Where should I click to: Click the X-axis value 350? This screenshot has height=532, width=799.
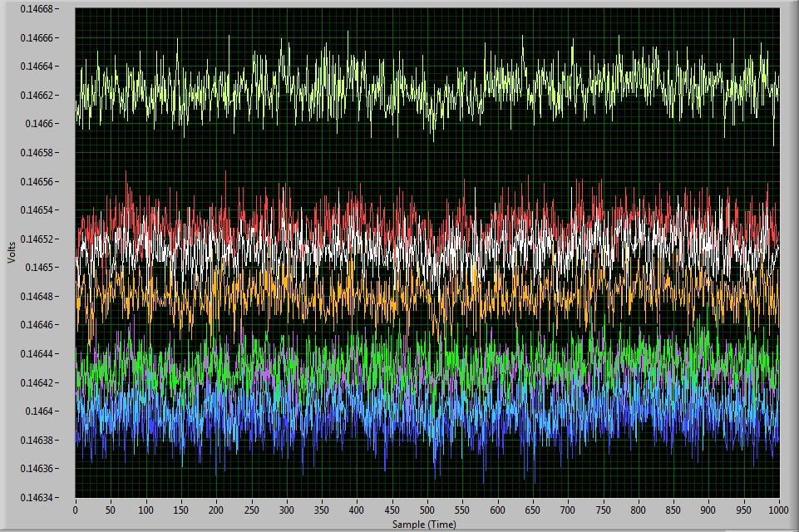[x=322, y=510]
